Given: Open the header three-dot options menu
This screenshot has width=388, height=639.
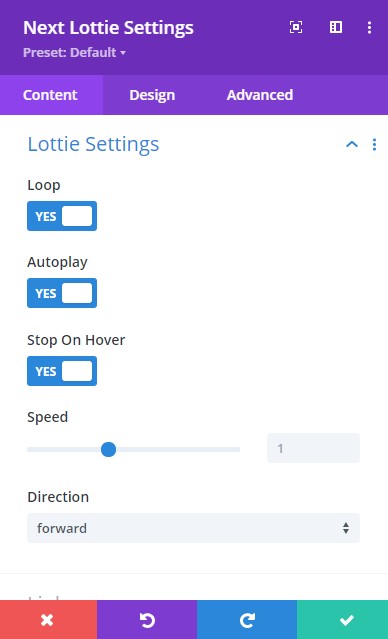Looking at the screenshot, I should pyautogui.click(x=369, y=27).
